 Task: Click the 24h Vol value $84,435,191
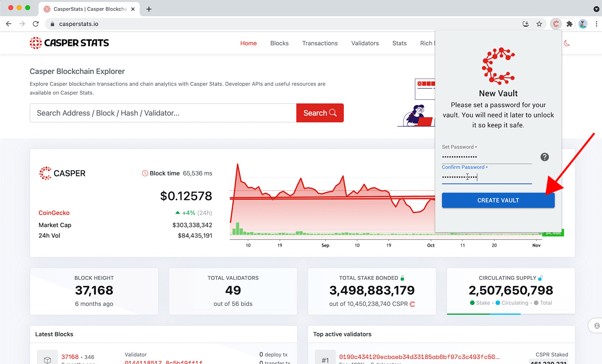pyautogui.click(x=195, y=236)
